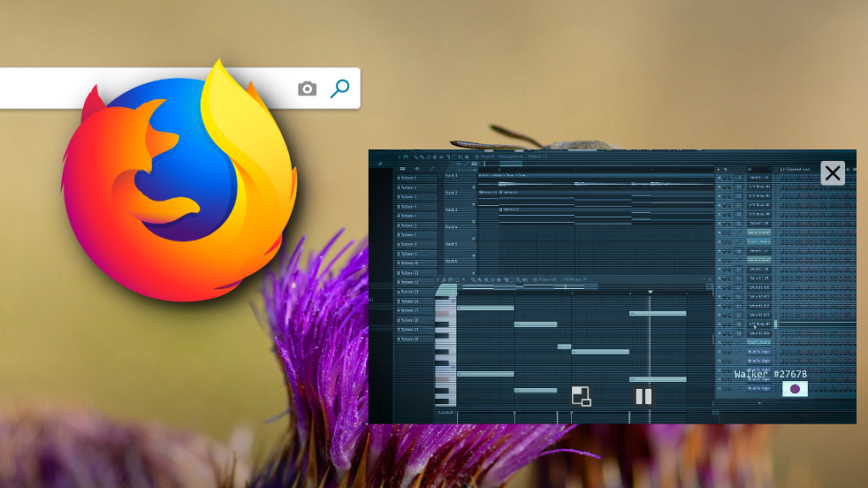Click the "Walker #27678" text label

(770, 374)
